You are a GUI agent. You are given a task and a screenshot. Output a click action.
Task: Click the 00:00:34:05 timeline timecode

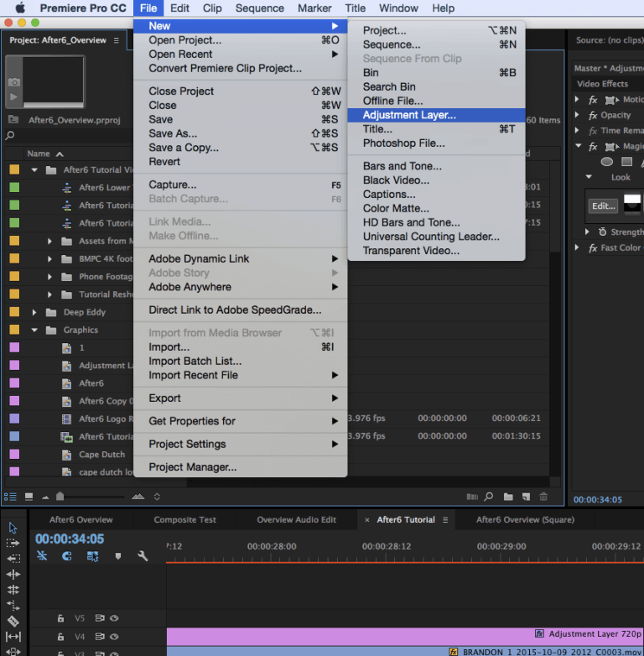click(70, 539)
